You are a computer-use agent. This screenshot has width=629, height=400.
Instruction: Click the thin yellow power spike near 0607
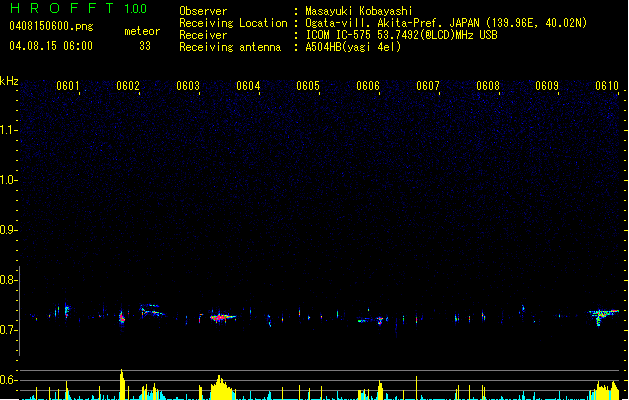[416, 388]
